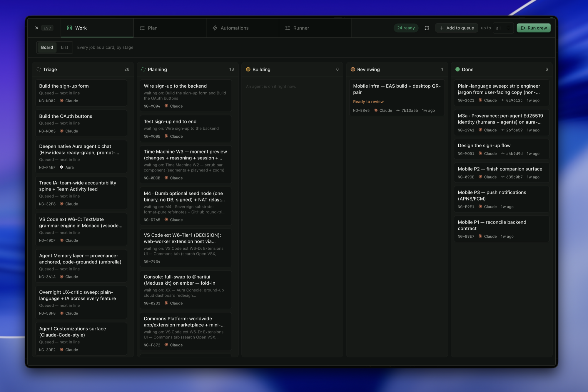
Task: Open the "up to all" dropdown
Action: [x=503, y=28]
